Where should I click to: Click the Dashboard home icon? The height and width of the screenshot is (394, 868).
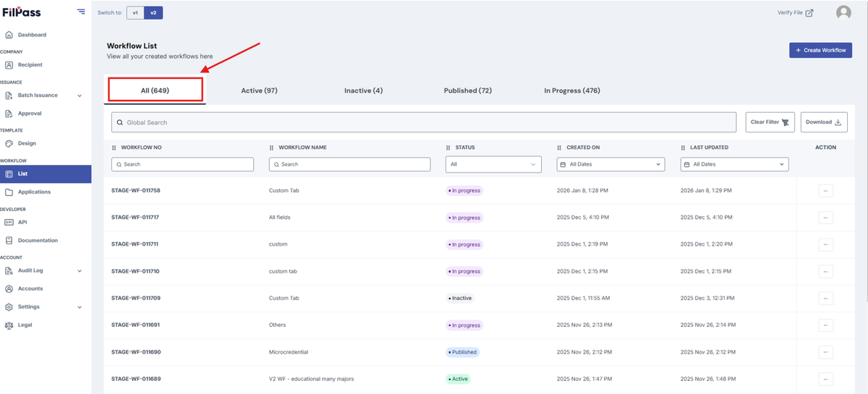(9, 35)
